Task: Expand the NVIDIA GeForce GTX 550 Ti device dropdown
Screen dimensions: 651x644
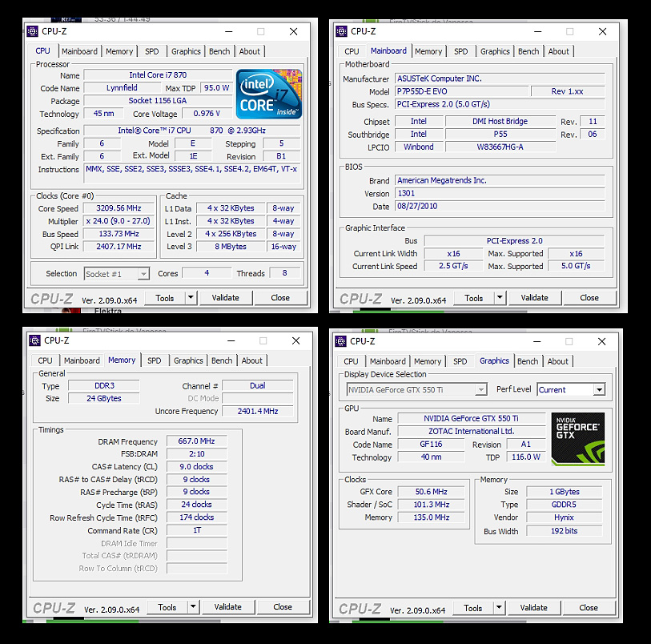Action: click(x=480, y=389)
